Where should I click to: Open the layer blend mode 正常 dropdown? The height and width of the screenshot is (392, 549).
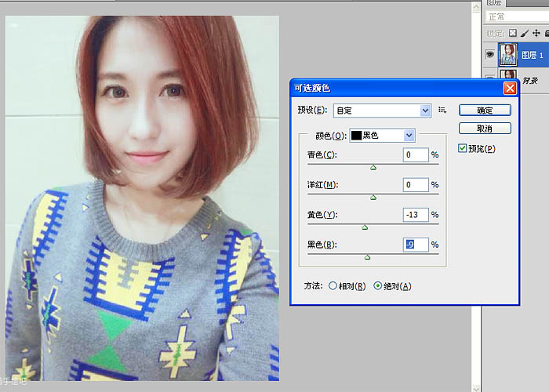click(x=516, y=16)
